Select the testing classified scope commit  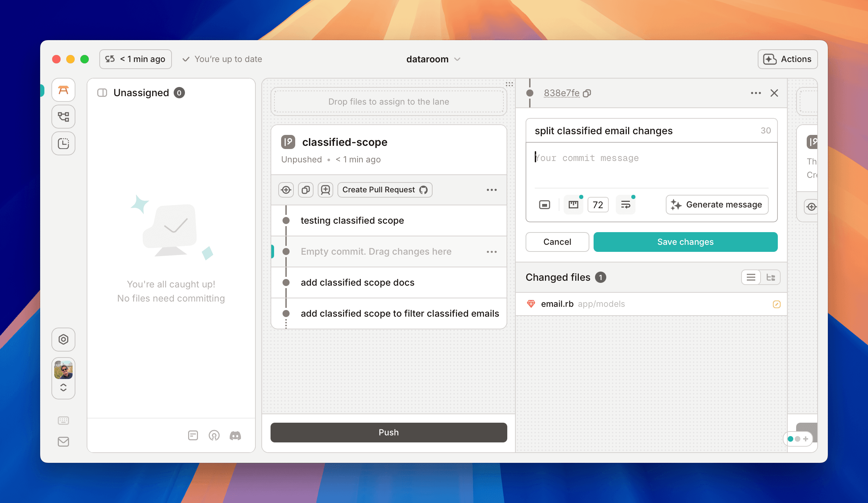352,221
